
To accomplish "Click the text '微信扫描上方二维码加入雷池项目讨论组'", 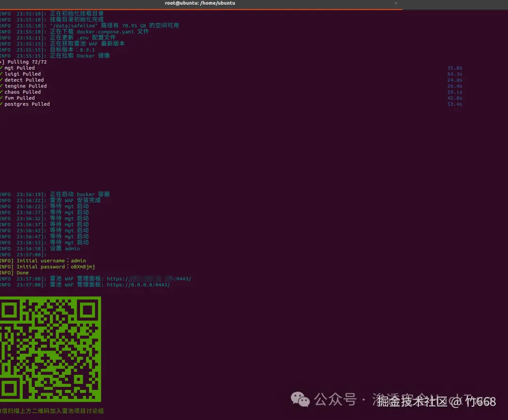I will click(52, 411).
